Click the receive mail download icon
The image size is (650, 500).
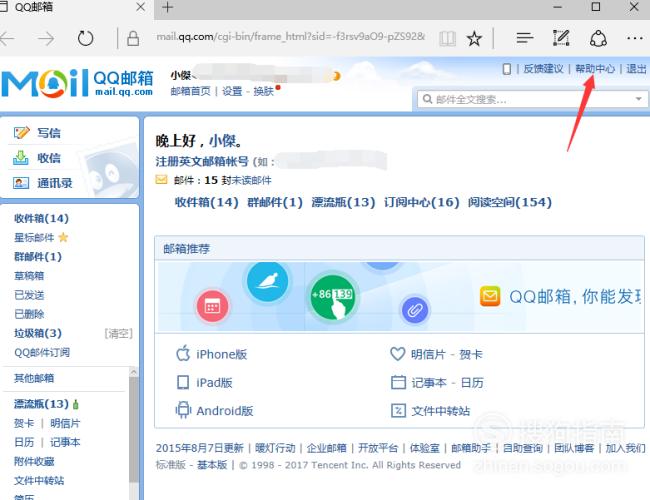[21, 158]
